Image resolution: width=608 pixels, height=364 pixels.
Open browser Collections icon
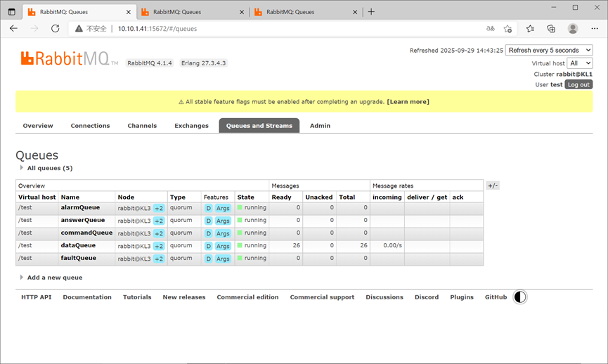point(551,28)
